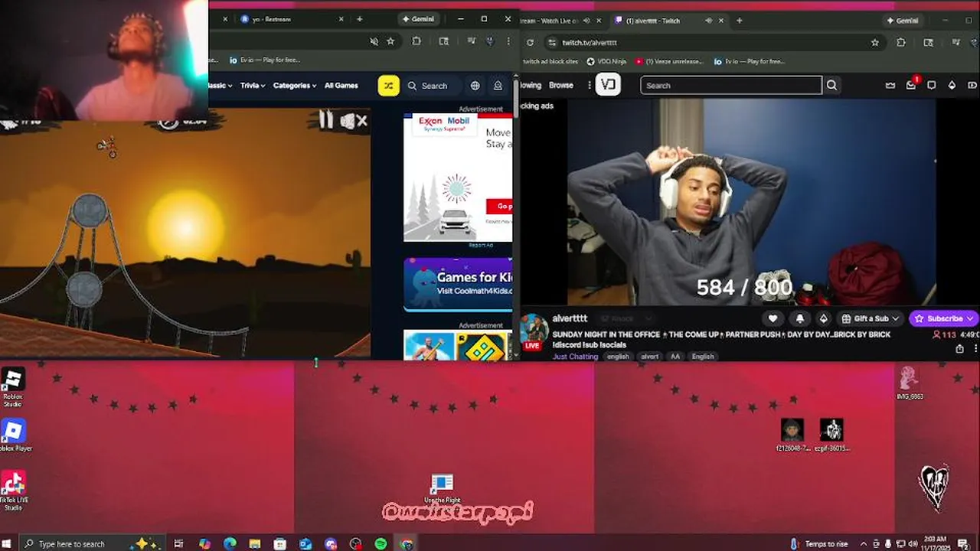Viewport: 980px width, 551px height.
Task: Switch to the 'yo - Restream' browser tab
Action: pos(292,19)
